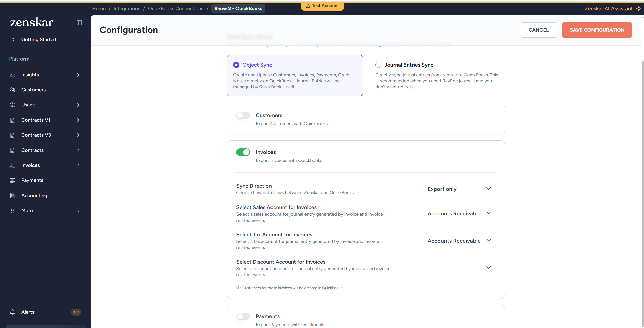Viewport: 644px width, 328px height.
Task: Click the Usage gauge icon
Action: click(x=12, y=105)
